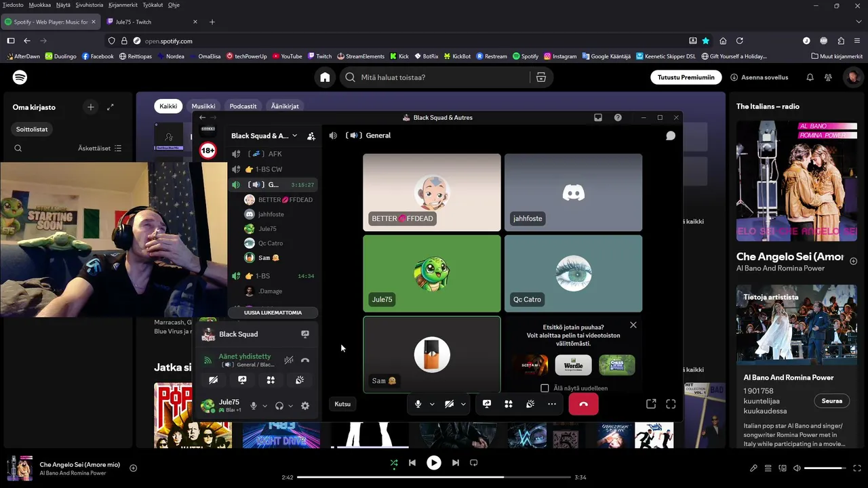
Task: Enter fullscreen in the Discord call
Action: [x=671, y=404]
